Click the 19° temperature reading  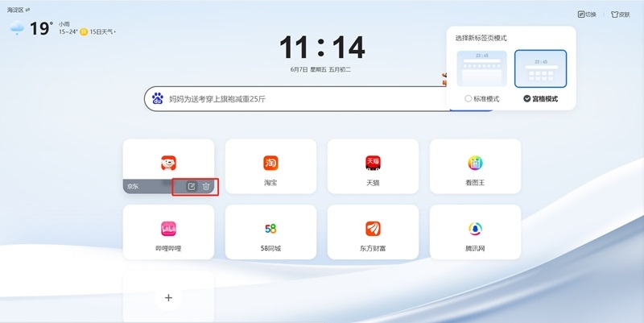tap(41, 28)
